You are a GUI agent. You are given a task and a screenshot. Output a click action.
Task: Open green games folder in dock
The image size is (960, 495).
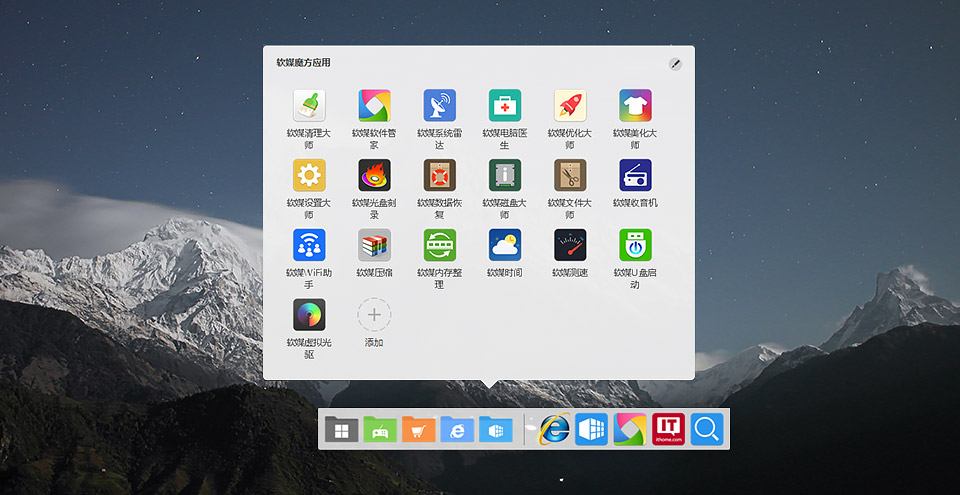coord(380,429)
